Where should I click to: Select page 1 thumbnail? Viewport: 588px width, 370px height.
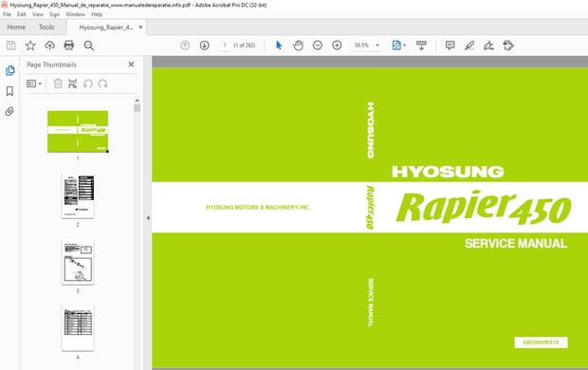pos(78,131)
